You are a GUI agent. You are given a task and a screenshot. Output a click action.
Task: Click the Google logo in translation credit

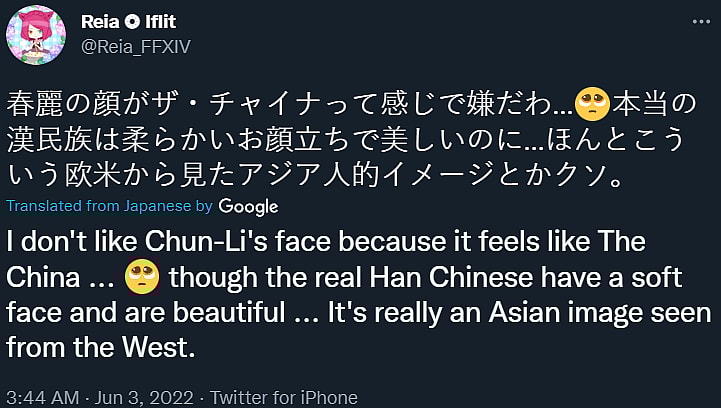[247, 206]
